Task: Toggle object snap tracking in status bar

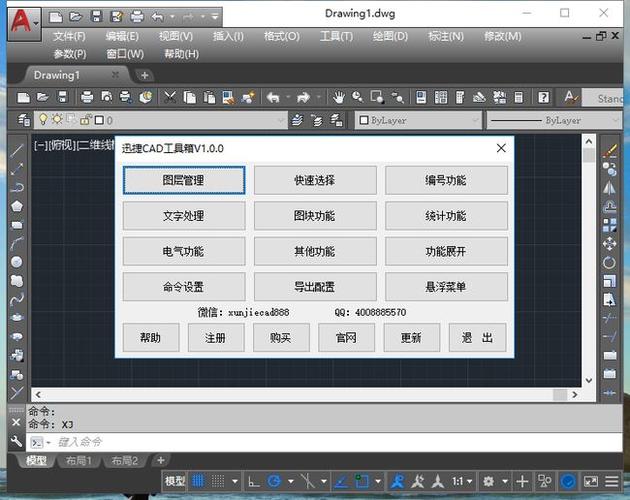Action: click(342, 481)
